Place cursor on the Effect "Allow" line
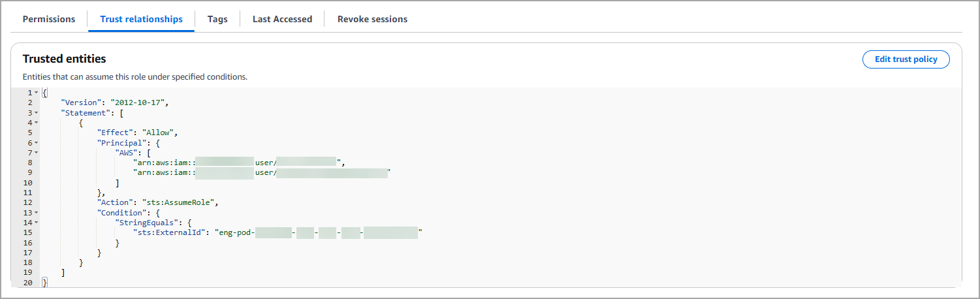The image size is (980, 299). pos(137,133)
